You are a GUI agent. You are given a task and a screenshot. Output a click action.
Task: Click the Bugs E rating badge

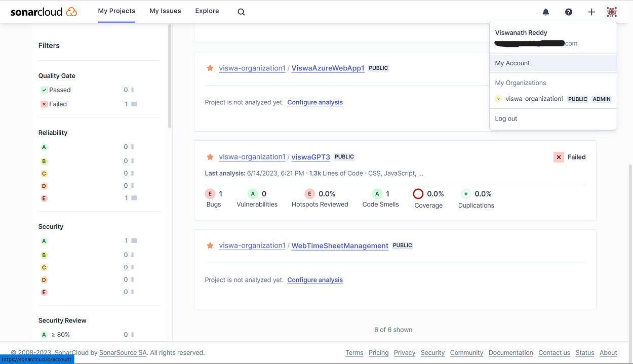210,194
